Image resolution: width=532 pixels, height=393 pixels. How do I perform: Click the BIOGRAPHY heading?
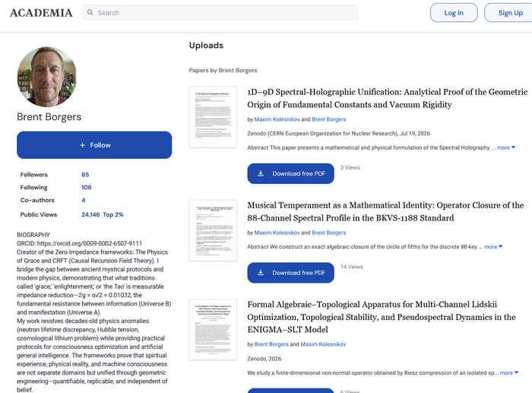click(x=33, y=235)
